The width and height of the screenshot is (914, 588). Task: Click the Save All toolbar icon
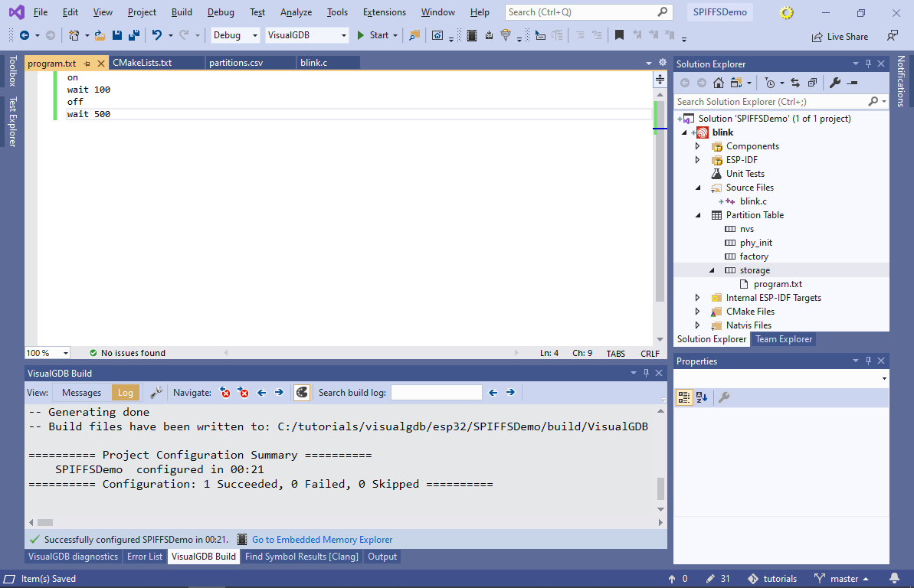click(133, 35)
